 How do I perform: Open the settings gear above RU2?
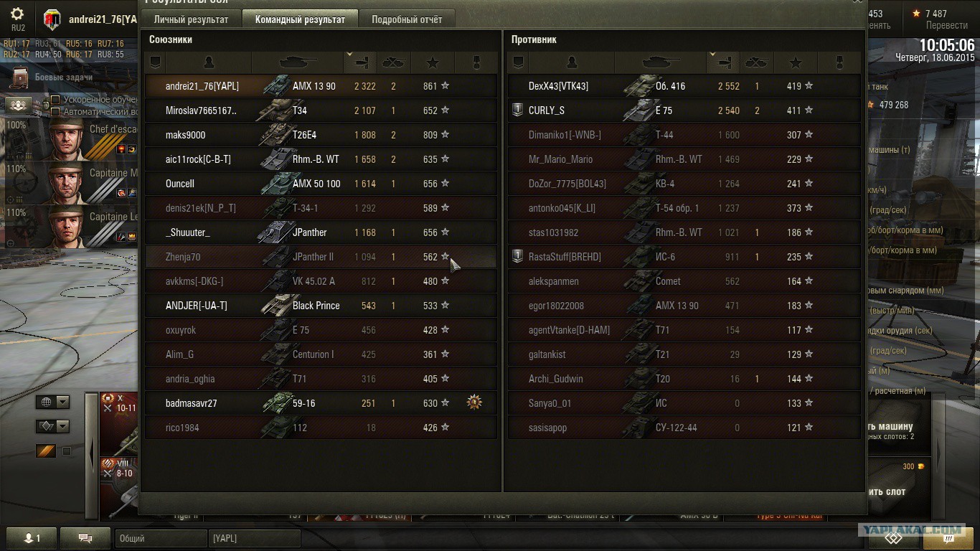coord(18,14)
